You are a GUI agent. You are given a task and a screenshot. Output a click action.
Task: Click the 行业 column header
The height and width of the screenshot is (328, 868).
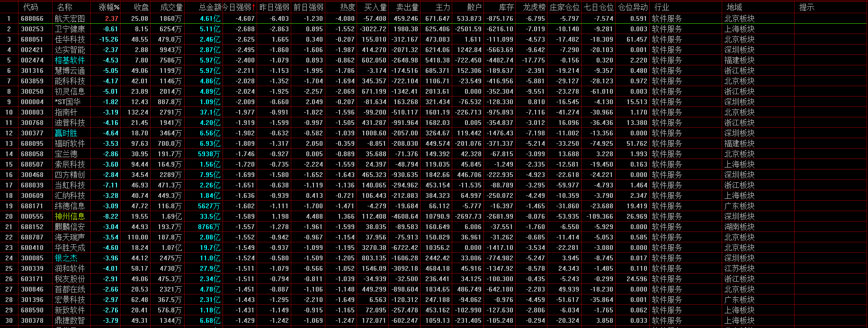click(x=662, y=7)
